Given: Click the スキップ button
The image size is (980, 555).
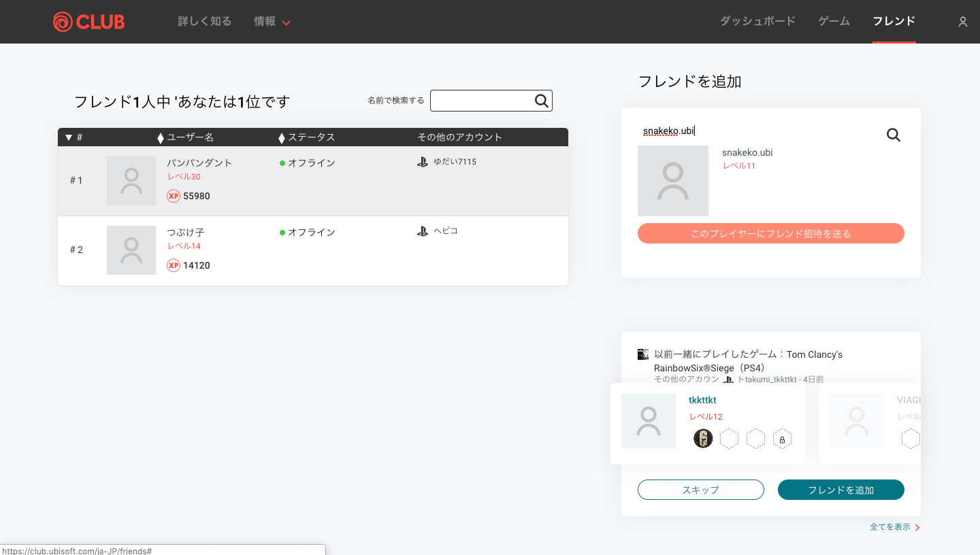Looking at the screenshot, I should pyautogui.click(x=701, y=490).
